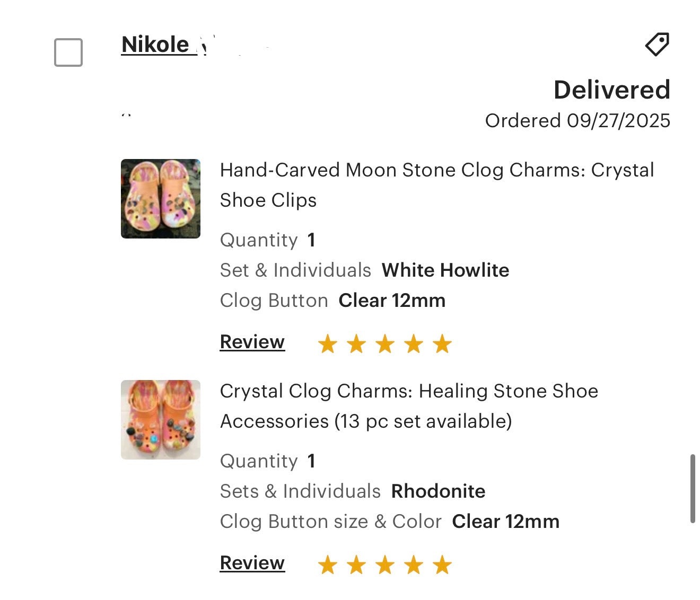
Task: Click the Delivered order status
Action: [612, 90]
